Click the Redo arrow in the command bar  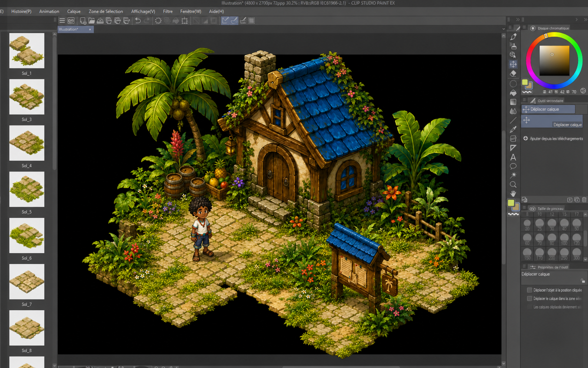point(147,21)
